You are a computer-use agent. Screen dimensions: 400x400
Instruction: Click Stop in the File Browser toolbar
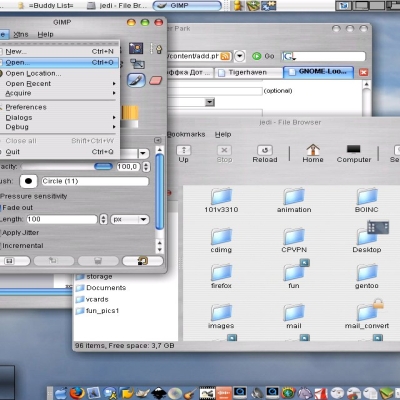[224, 154]
